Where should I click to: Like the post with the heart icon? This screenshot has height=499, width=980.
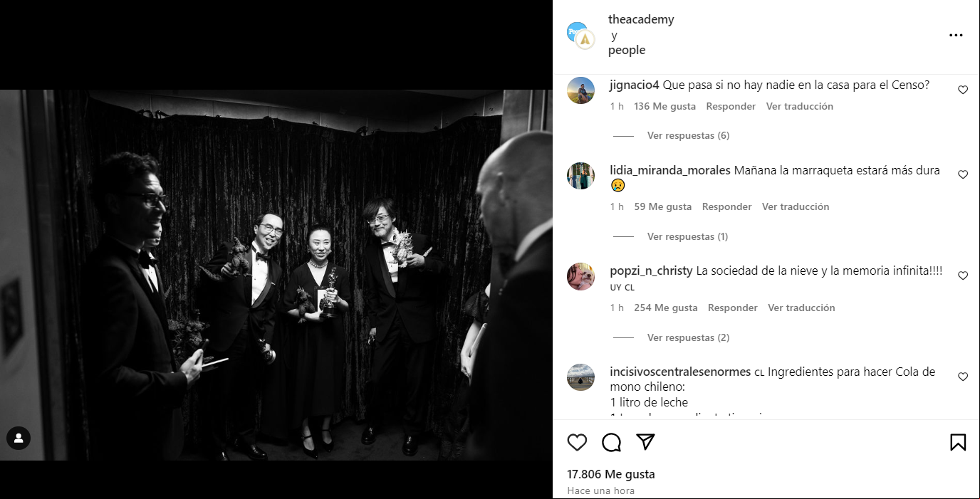tap(577, 443)
